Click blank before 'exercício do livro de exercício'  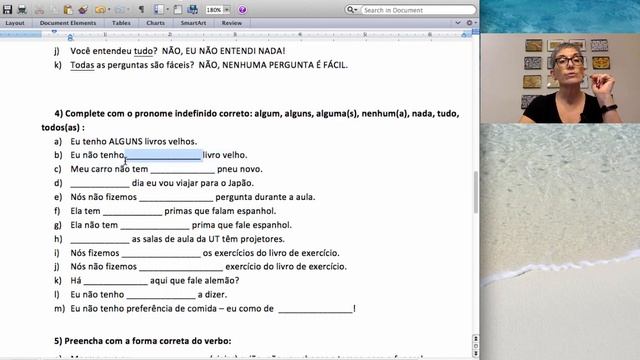point(181,267)
